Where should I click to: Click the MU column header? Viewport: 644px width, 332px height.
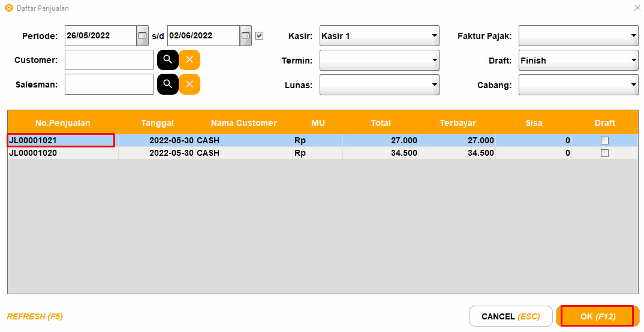(x=318, y=123)
